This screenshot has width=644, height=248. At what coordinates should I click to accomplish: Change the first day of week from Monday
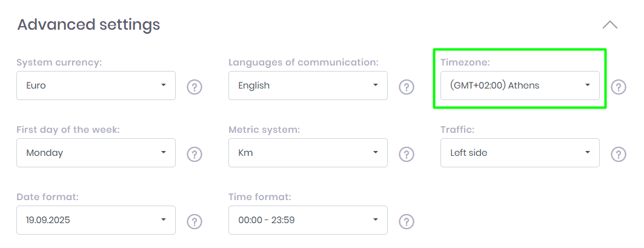[96, 153]
